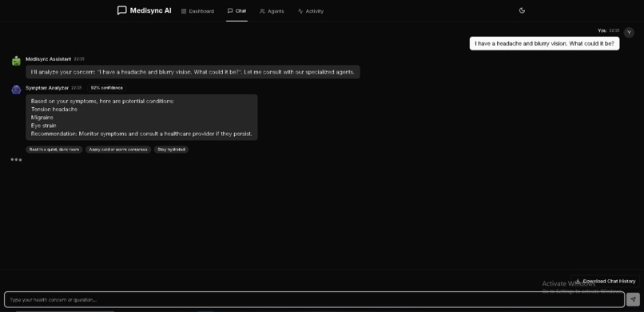Click the send message arrow icon
Screen dimensions: 644x312
tap(633, 300)
